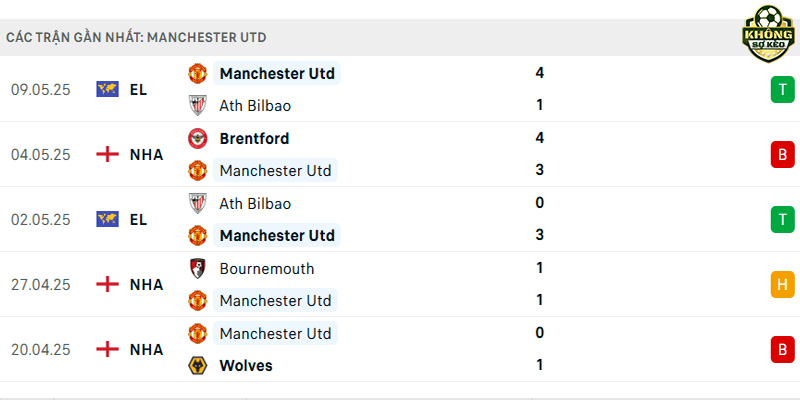
Task: Click Ath Bilbao crest in 09.05.25 match
Action: click(x=197, y=106)
